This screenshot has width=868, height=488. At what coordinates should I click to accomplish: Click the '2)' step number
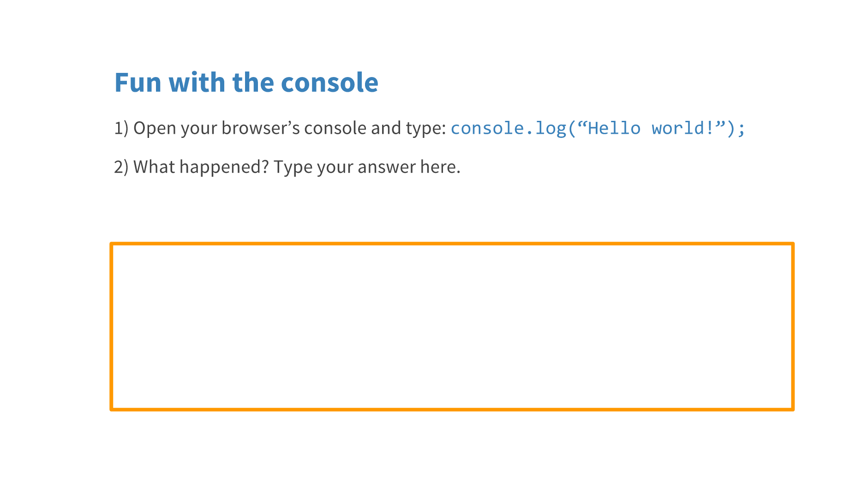121,167
